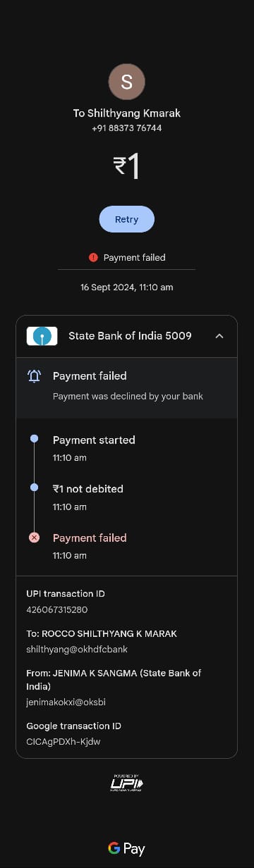Click the State Bank of India logo
Screen dimensions: 254x868
pos(42,336)
